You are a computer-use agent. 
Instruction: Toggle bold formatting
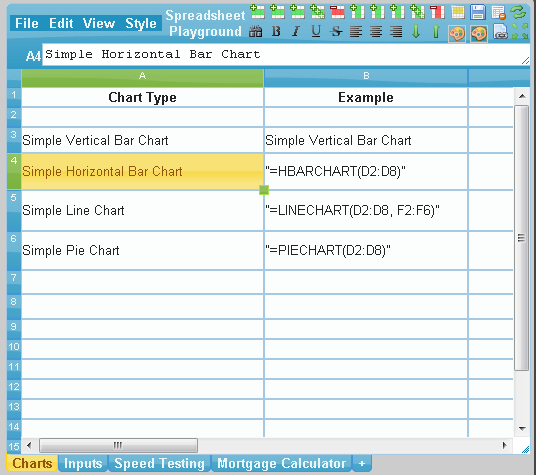click(x=276, y=32)
